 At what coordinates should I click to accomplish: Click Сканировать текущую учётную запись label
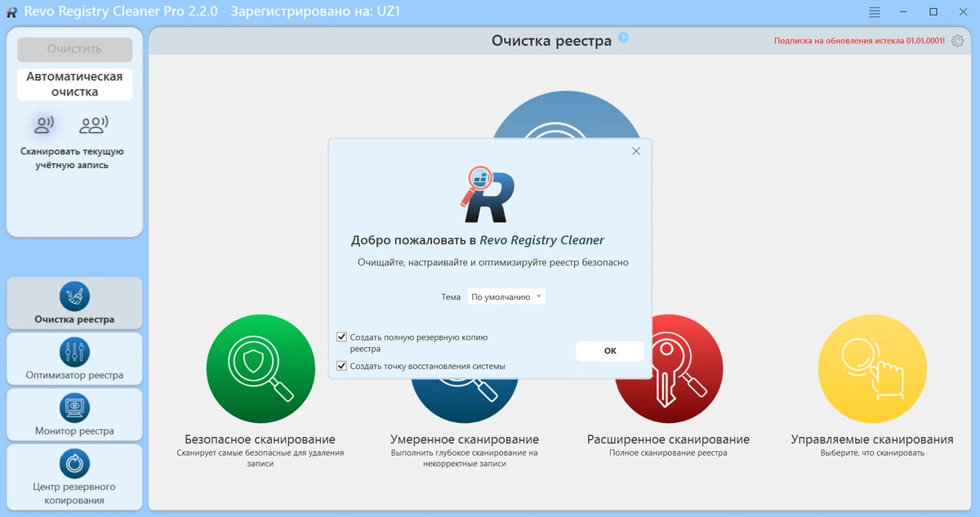73,158
